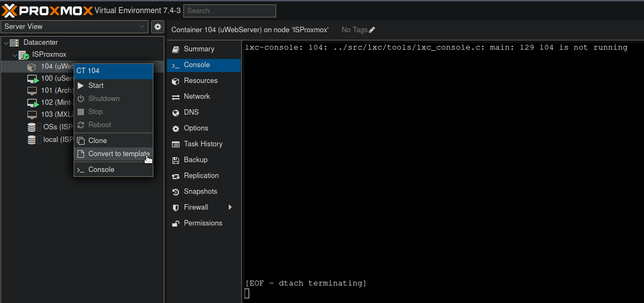Image resolution: width=644 pixels, height=303 pixels.
Task: Select Reboot in the context menu
Action: (x=114, y=125)
